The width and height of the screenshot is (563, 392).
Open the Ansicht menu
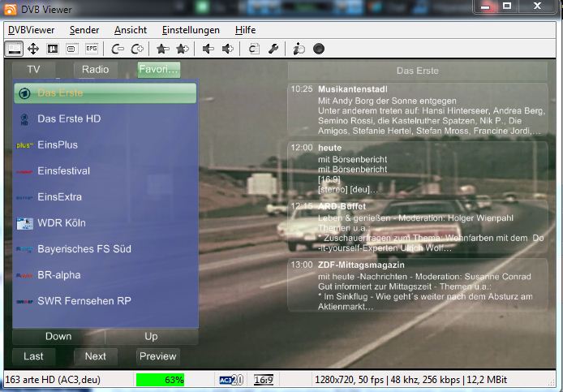(131, 30)
